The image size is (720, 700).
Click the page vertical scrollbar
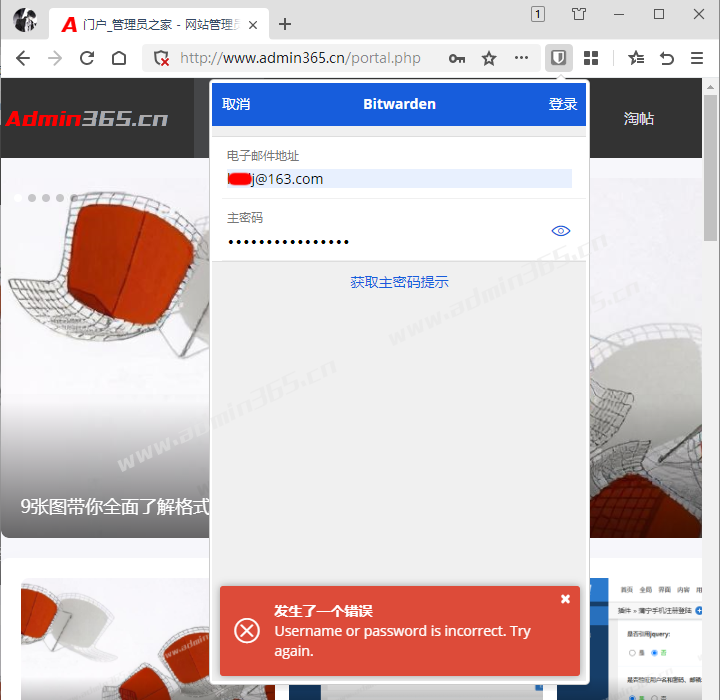(710, 168)
